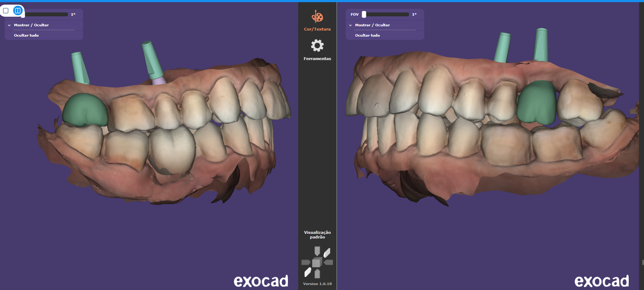Image resolution: width=644 pixels, height=290 pixels.
Task: Open Ferramentas gear icon
Action: coord(317,46)
